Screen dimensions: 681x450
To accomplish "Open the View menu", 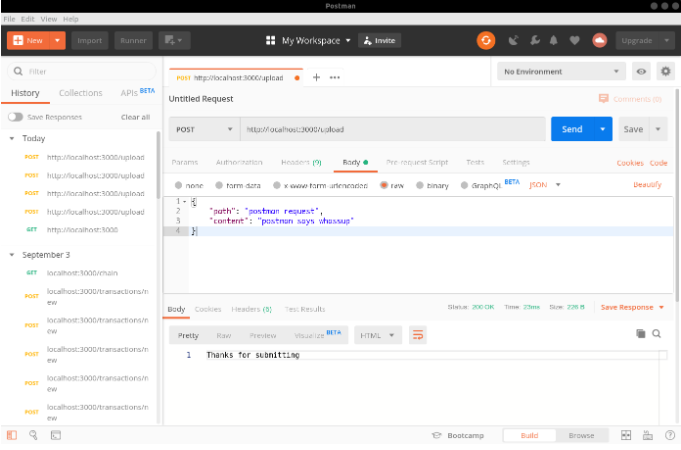I will tap(49, 19).
